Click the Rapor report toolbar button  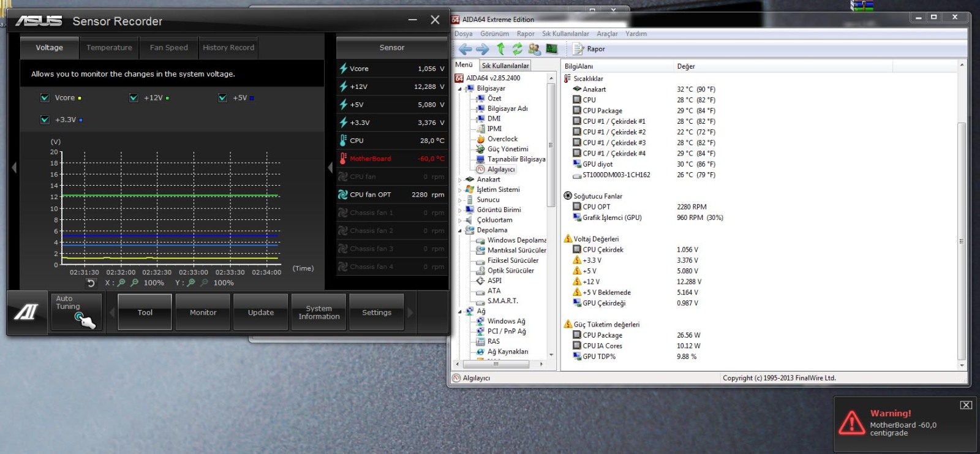pyautogui.click(x=589, y=49)
